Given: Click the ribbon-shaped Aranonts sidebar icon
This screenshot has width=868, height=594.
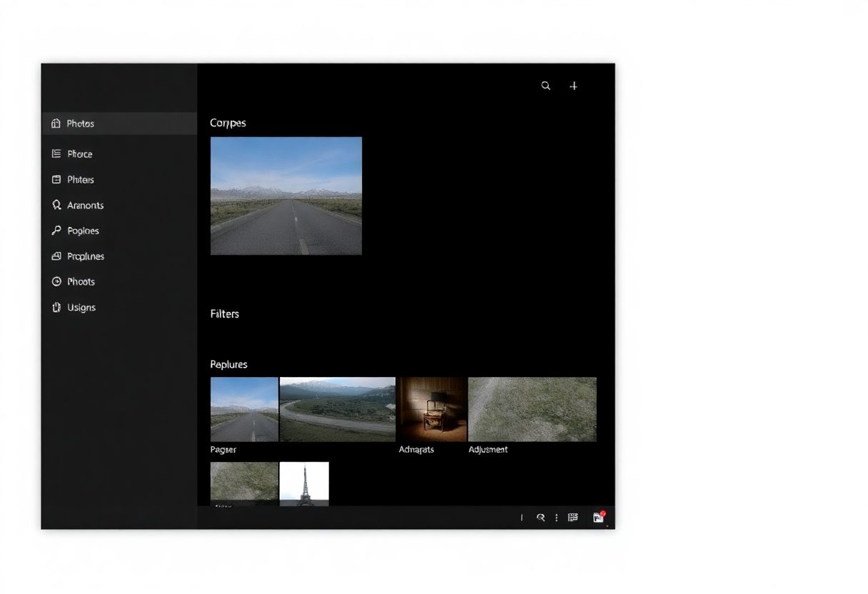Looking at the screenshot, I should [57, 205].
